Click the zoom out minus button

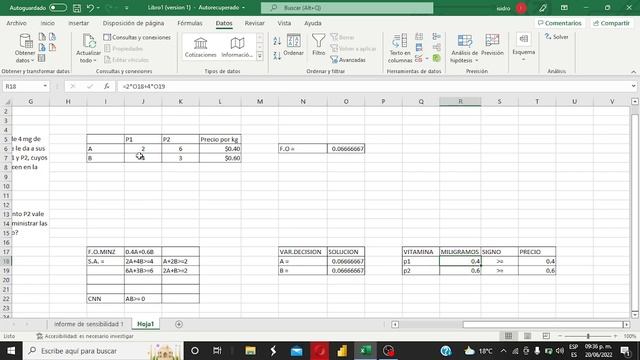pos(560,336)
